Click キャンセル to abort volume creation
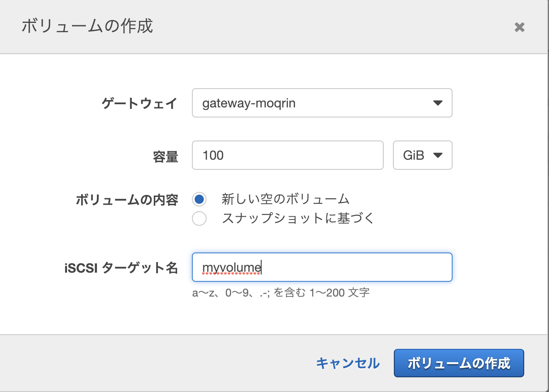549x392 pixels. 347,363
